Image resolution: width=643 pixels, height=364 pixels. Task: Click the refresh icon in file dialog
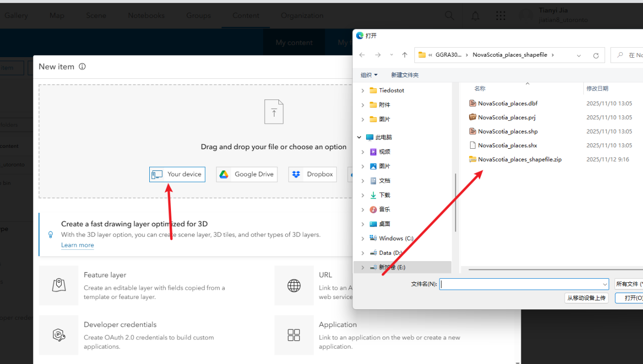click(x=596, y=56)
